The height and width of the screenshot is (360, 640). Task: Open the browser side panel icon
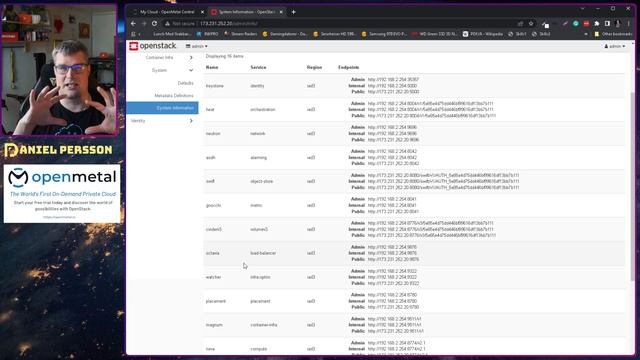607,24
